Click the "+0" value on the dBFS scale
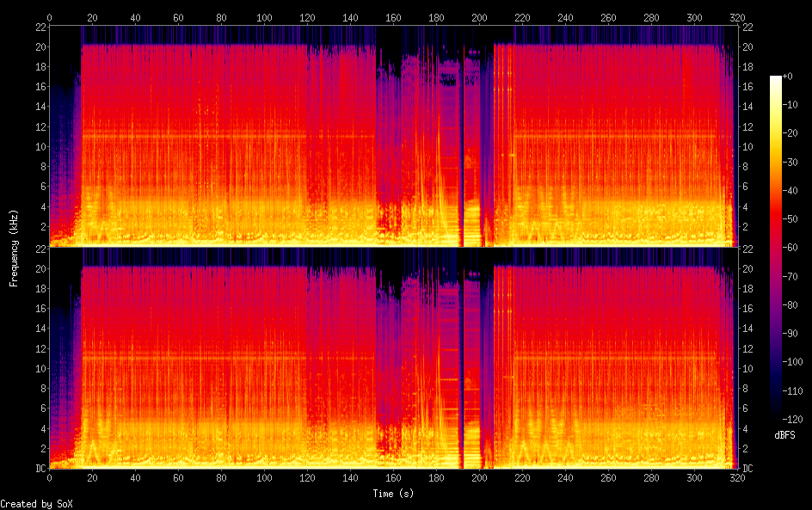 point(787,76)
